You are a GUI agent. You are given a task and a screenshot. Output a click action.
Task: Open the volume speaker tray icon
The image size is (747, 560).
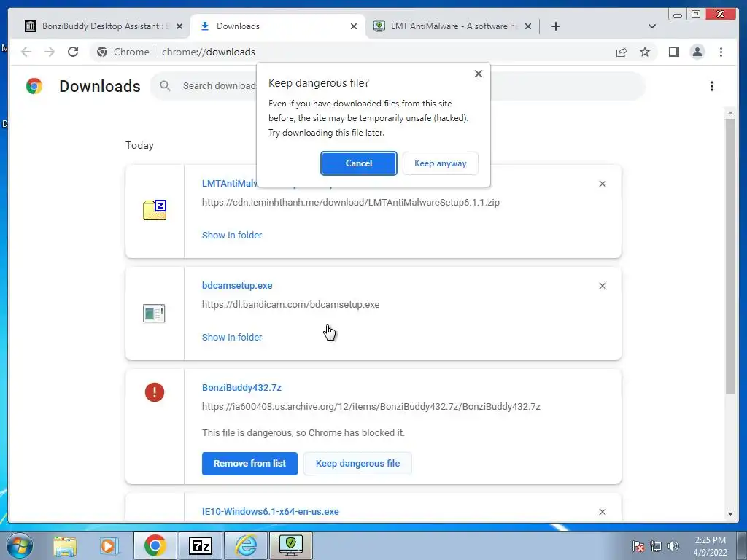tap(673, 546)
